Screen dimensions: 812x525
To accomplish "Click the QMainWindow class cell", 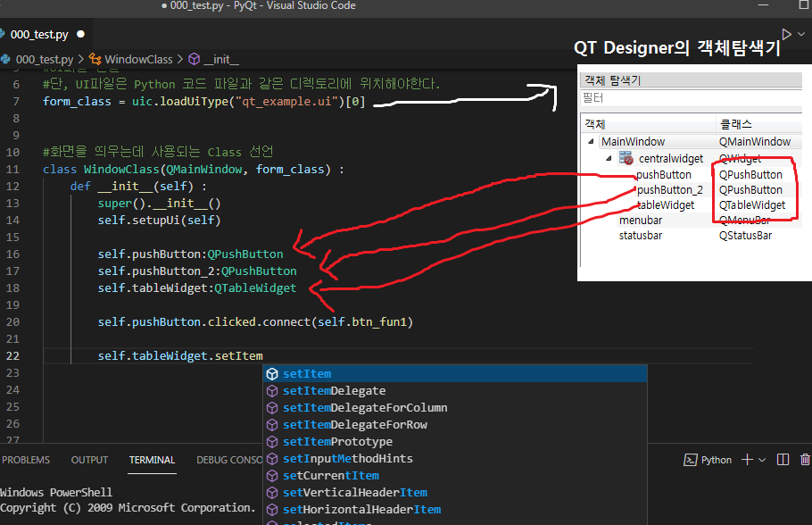I will [755, 141].
